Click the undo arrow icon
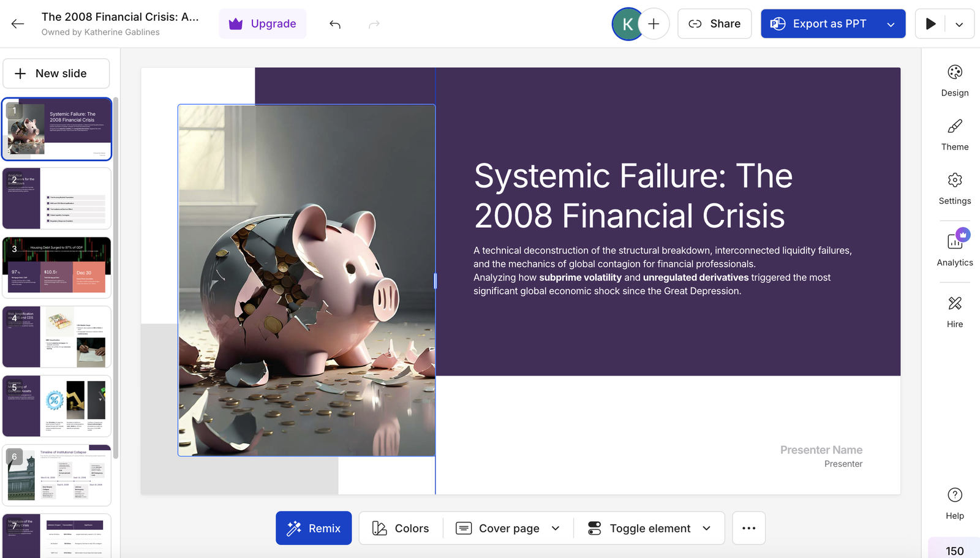Image resolution: width=980 pixels, height=558 pixels. [335, 24]
